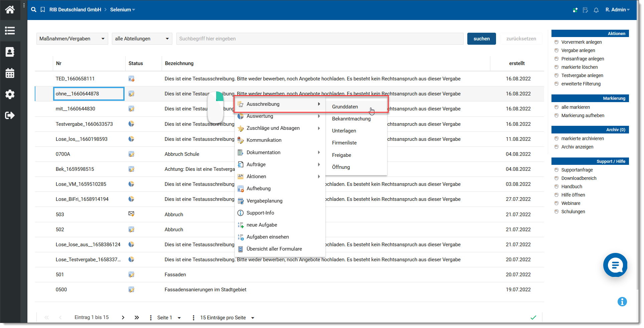Open the calendar icon in the sidebar
Image resolution: width=644 pixels, height=328 pixels.
click(10, 73)
